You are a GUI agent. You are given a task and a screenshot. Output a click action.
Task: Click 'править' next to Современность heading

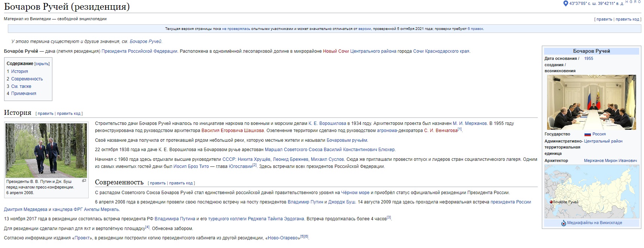click(x=158, y=183)
